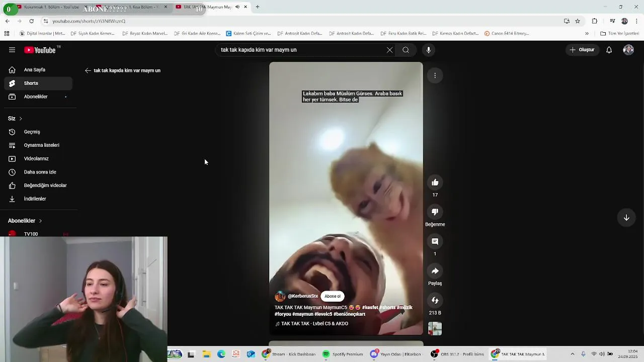The image size is (644, 362).
Task: Open Videolarınız in sidebar
Action: click(x=38, y=158)
